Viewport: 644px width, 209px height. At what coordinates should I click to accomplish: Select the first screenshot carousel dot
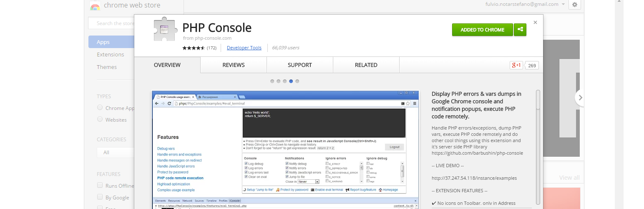pyautogui.click(x=272, y=81)
